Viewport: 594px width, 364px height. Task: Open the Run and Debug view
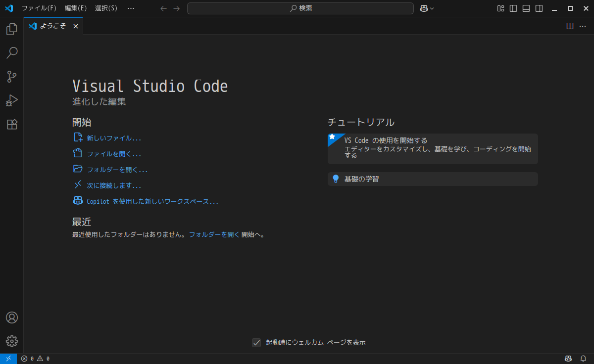12,100
